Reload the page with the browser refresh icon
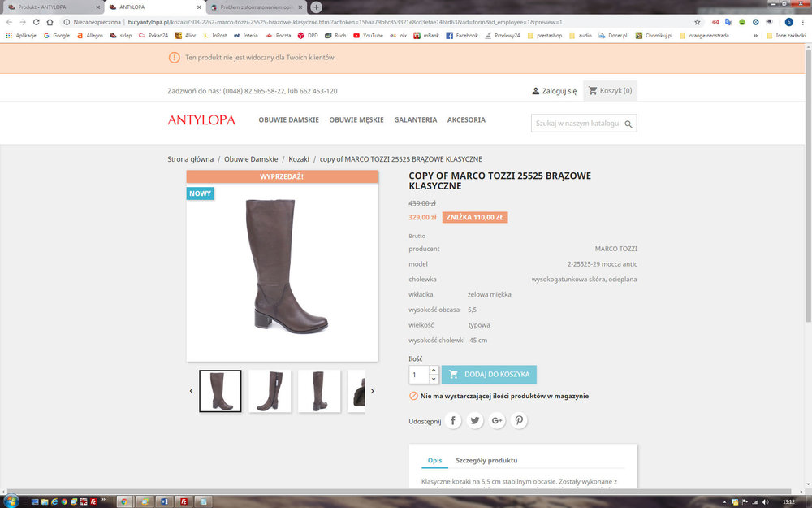 tap(37, 22)
